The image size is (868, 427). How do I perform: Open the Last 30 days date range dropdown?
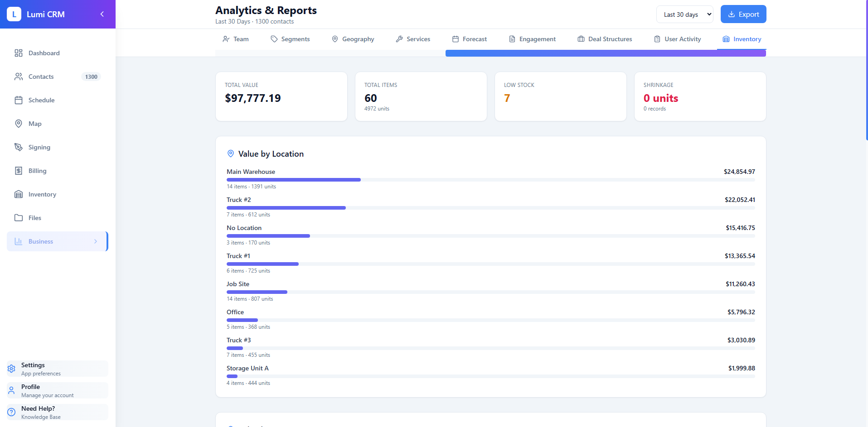click(x=684, y=14)
